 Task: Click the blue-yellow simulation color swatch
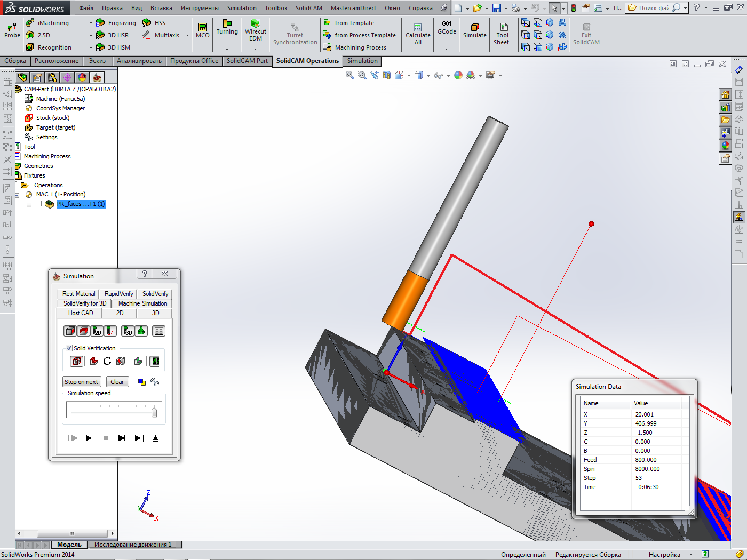point(142,382)
